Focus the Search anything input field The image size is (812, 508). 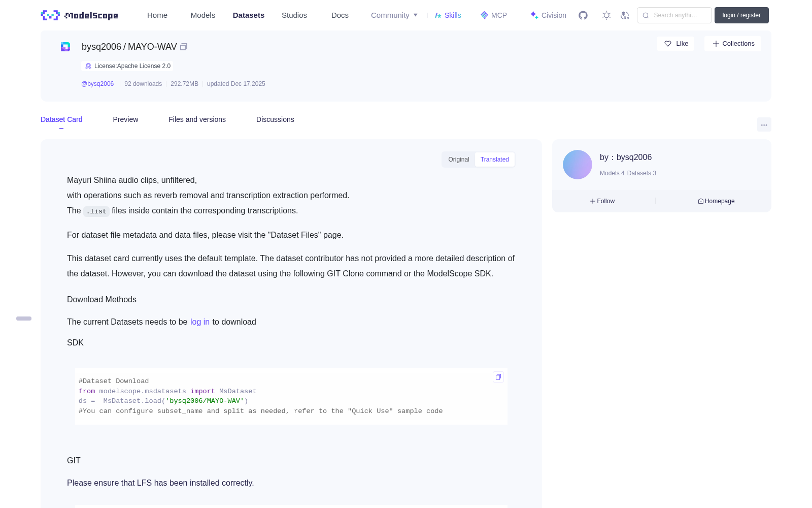pos(674,15)
